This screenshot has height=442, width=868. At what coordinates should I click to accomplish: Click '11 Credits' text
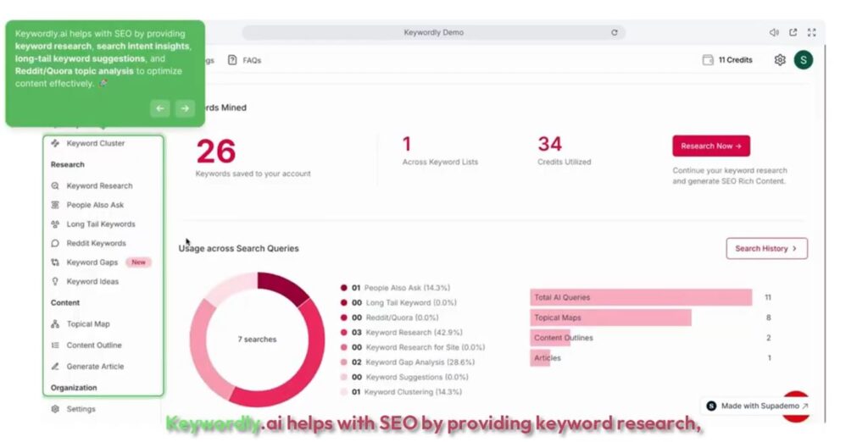(735, 60)
